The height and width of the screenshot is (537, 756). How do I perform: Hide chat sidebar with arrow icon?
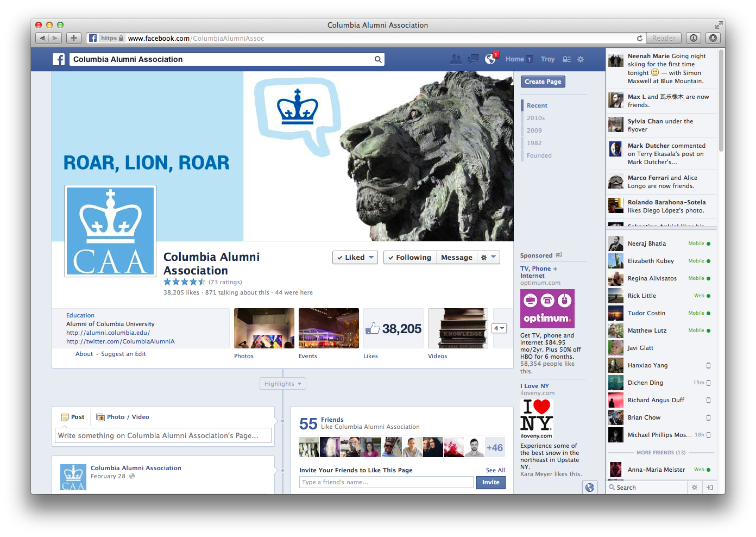click(709, 488)
